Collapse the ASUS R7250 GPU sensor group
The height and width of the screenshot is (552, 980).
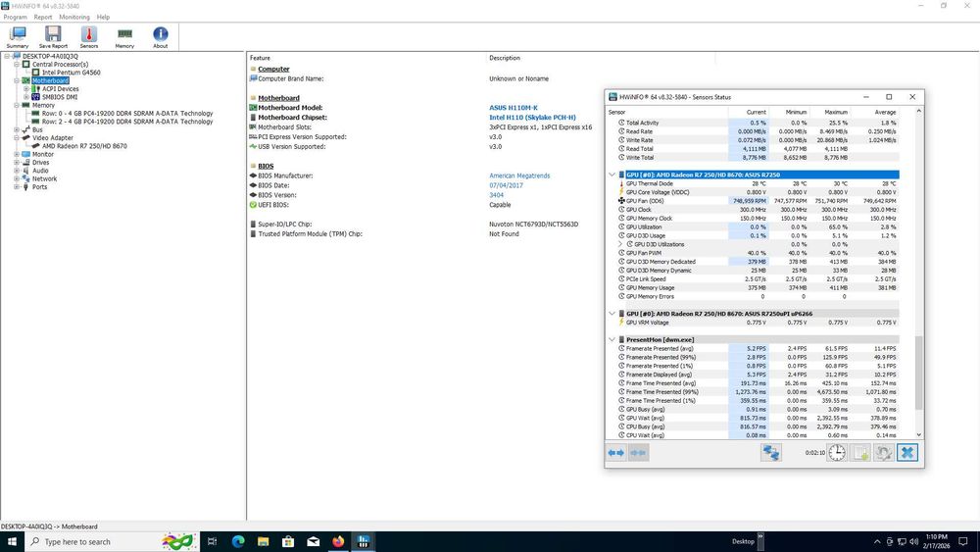click(612, 175)
